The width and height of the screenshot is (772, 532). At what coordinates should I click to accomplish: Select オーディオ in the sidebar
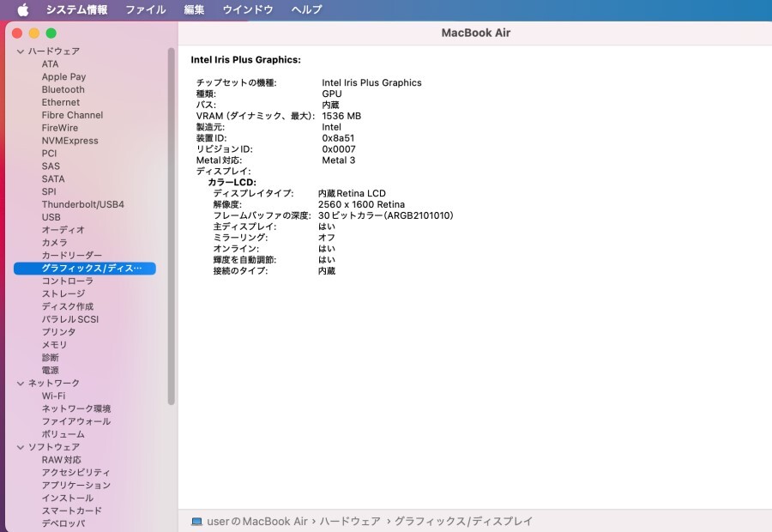63,230
